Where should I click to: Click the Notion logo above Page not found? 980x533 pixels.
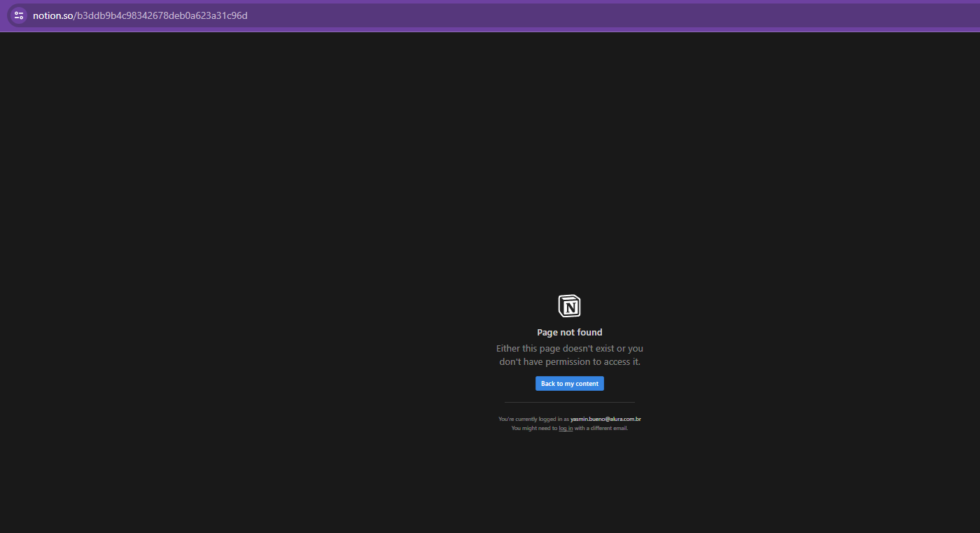coord(569,306)
